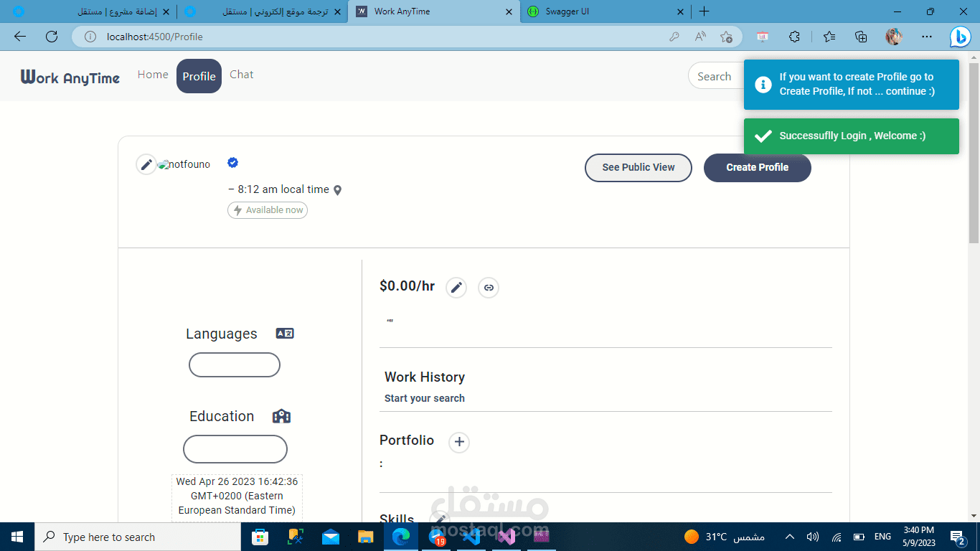Show hidden system tray icons chevron
Screen dimensions: 980x551
click(x=790, y=537)
